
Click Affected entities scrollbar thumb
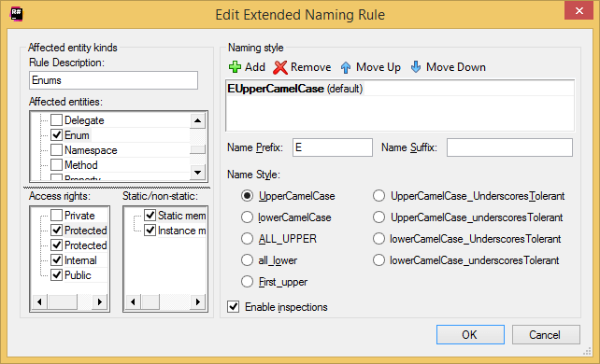coord(197,149)
